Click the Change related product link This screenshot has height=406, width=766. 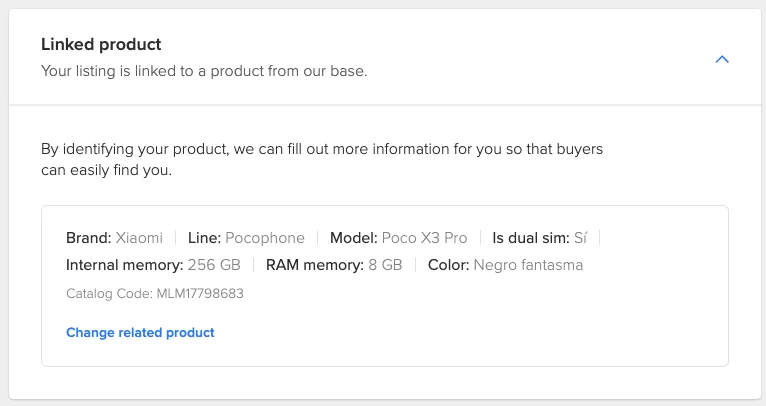click(x=140, y=332)
